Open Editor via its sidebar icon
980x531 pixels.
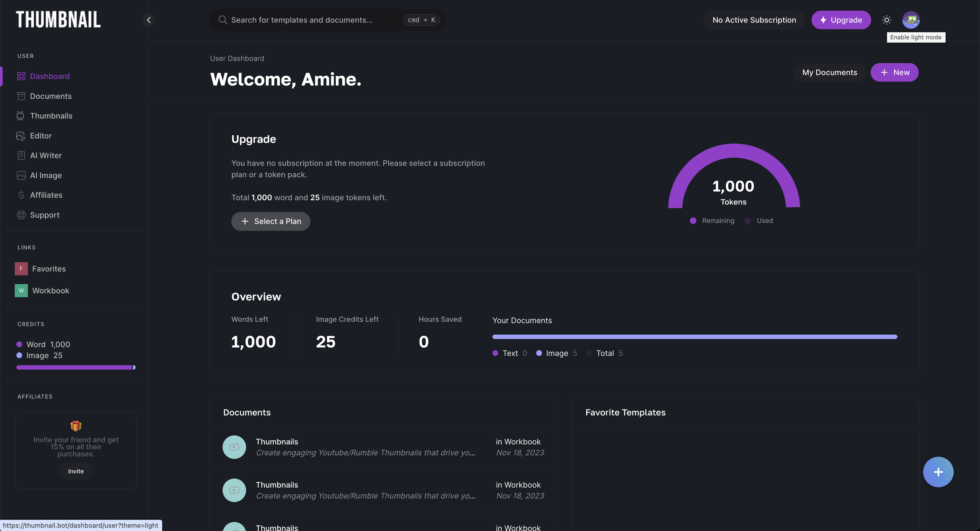coord(21,136)
